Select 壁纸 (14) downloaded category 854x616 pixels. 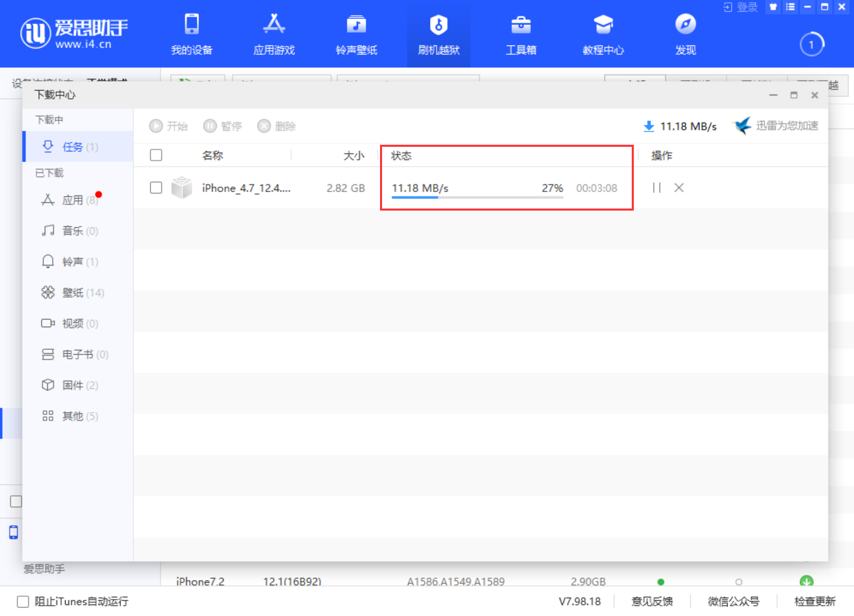[x=78, y=293]
